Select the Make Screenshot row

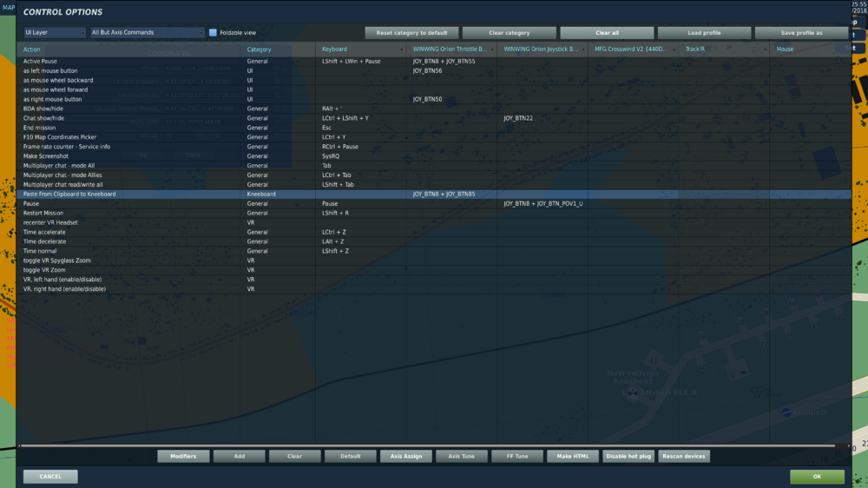point(433,156)
